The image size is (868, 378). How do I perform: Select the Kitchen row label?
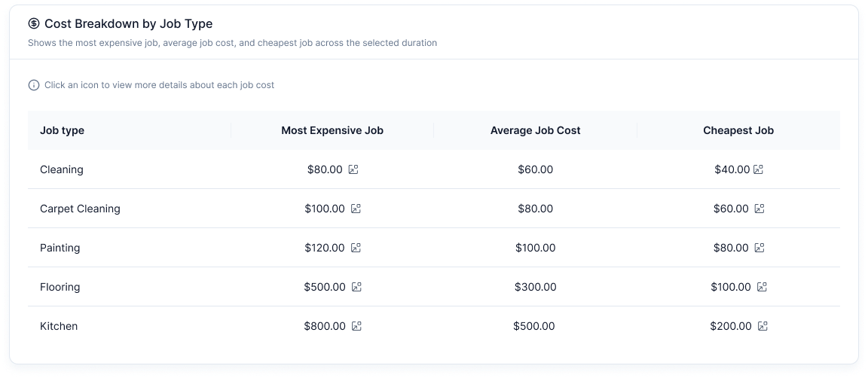tap(59, 326)
